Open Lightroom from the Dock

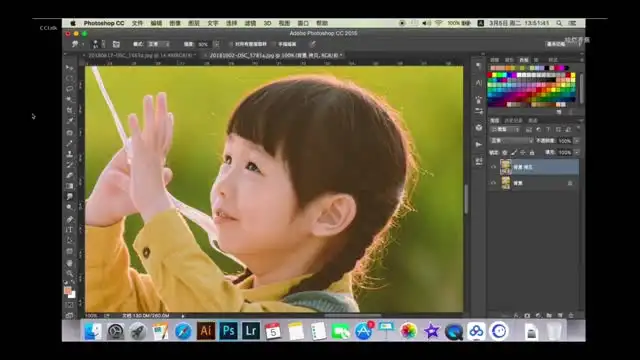251,330
